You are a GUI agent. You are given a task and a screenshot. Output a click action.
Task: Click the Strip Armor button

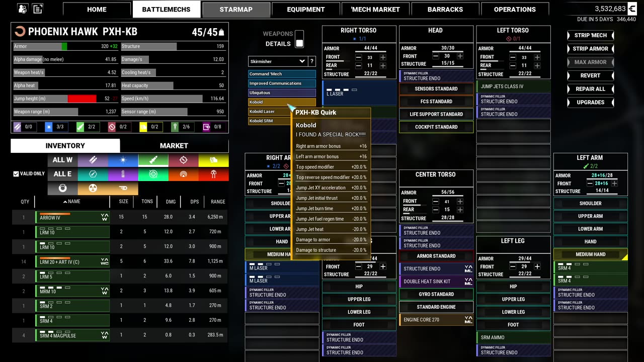pyautogui.click(x=590, y=49)
